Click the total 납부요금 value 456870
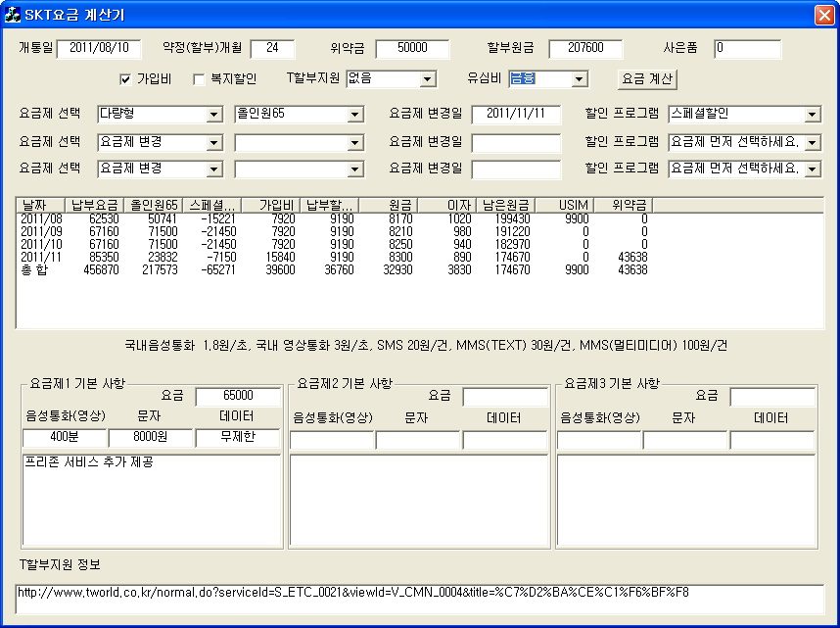 click(x=101, y=270)
